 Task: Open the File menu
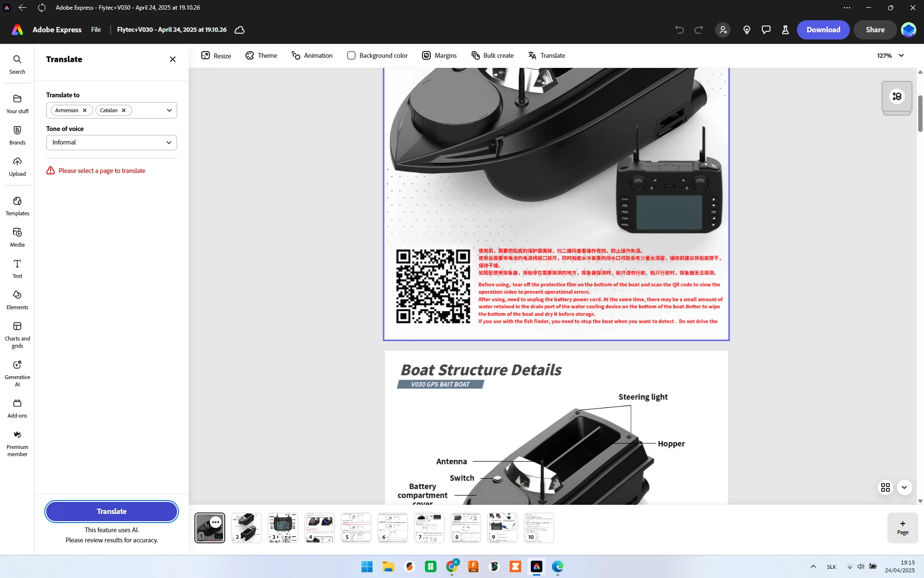pos(96,30)
